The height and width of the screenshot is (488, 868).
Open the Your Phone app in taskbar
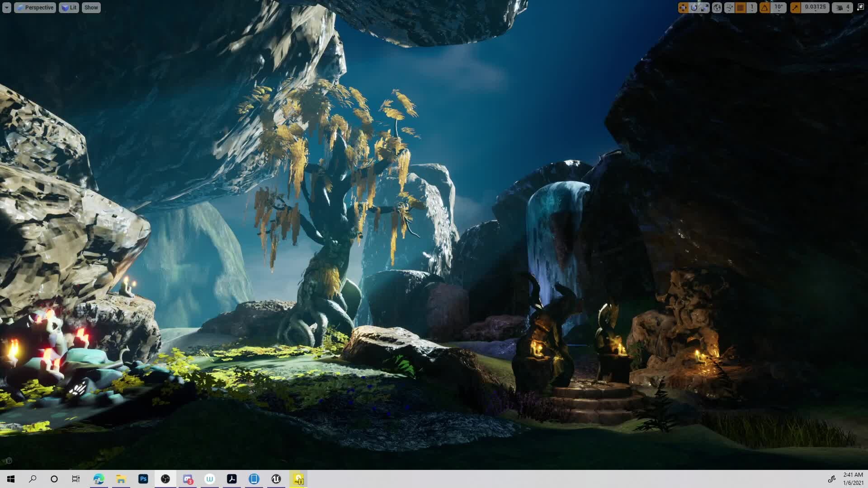[x=254, y=479]
